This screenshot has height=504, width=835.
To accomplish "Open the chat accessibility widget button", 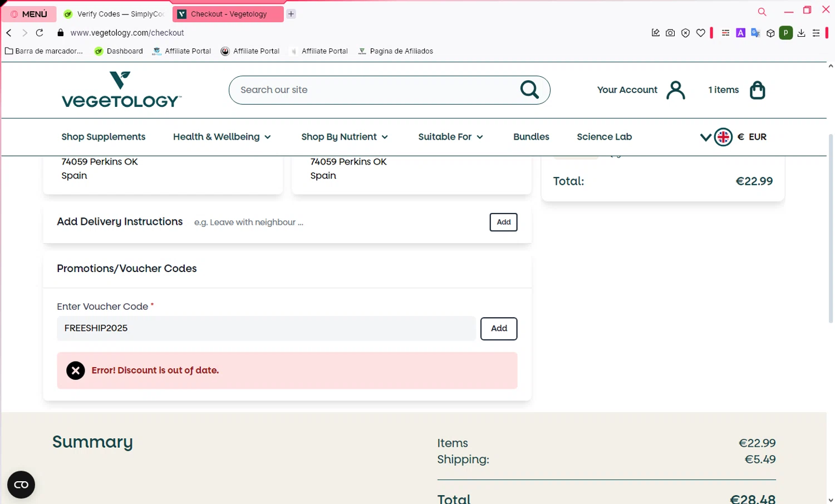I will (21, 485).
